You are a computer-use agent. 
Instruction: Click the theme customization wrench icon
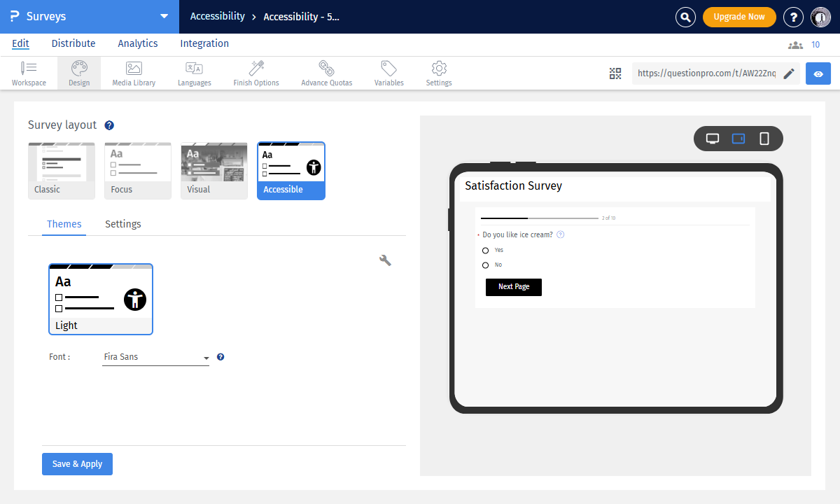click(385, 260)
